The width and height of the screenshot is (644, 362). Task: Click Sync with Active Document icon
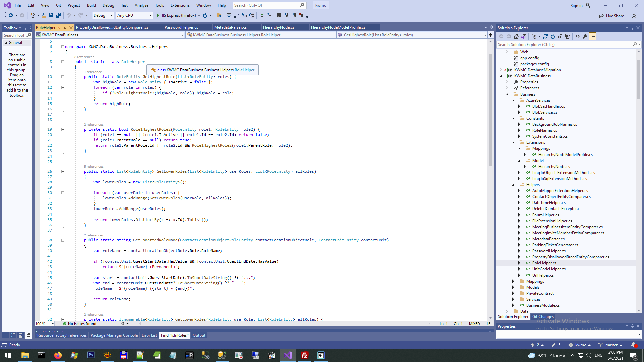tap(545, 36)
